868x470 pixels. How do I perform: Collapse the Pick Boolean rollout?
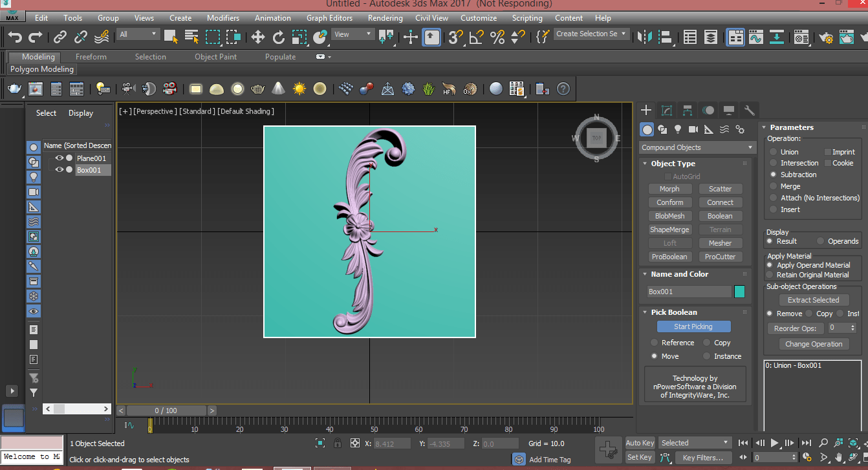(x=673, y=312)
